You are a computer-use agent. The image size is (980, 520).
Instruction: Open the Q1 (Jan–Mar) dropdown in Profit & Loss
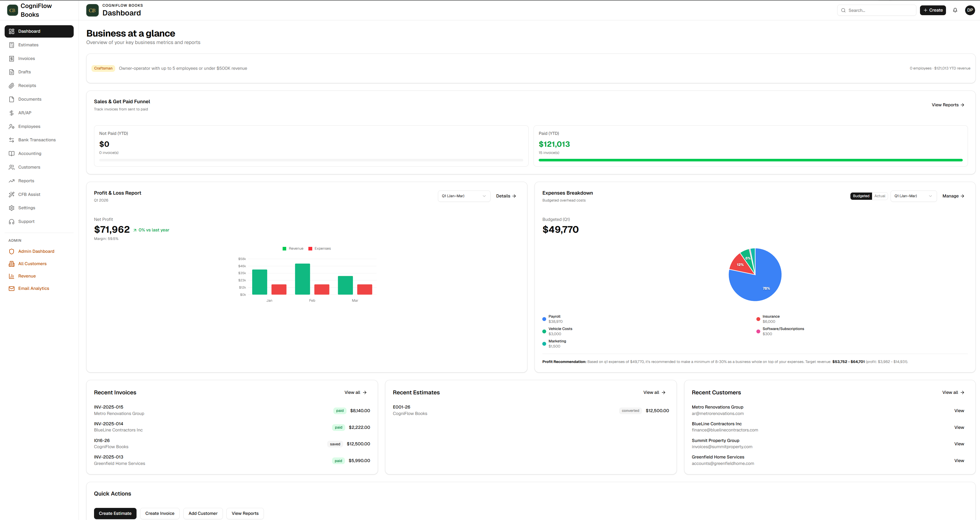pyautogui.click(x=464, y=196)
